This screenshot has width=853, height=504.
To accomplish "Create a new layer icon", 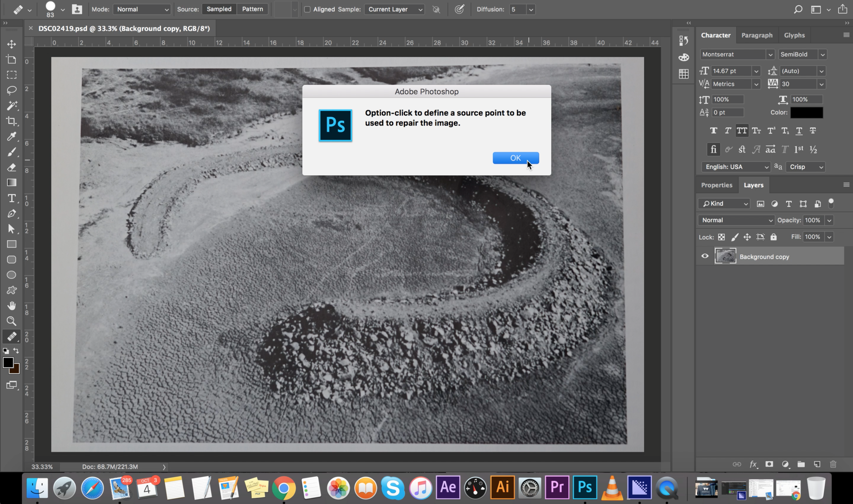I will point(817,464).
